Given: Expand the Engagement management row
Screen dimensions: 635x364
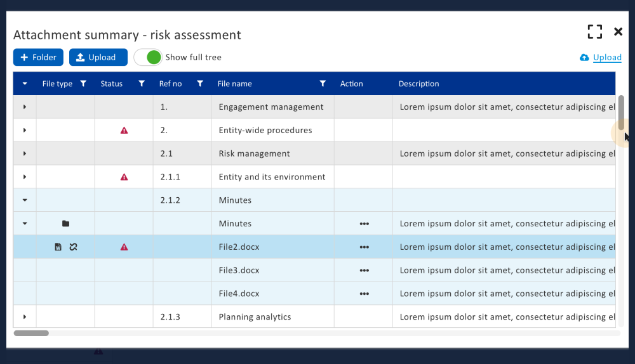Looking at the screenshot, I should click(x=25, y=107).
